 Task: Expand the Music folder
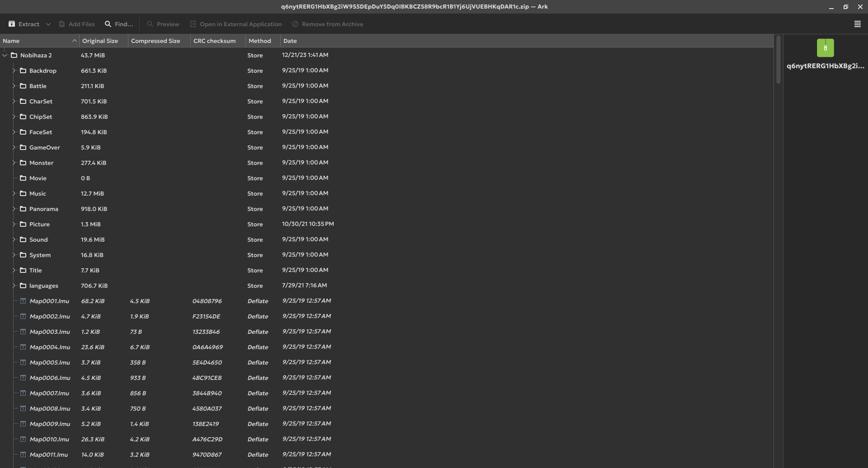click(14, 193)
